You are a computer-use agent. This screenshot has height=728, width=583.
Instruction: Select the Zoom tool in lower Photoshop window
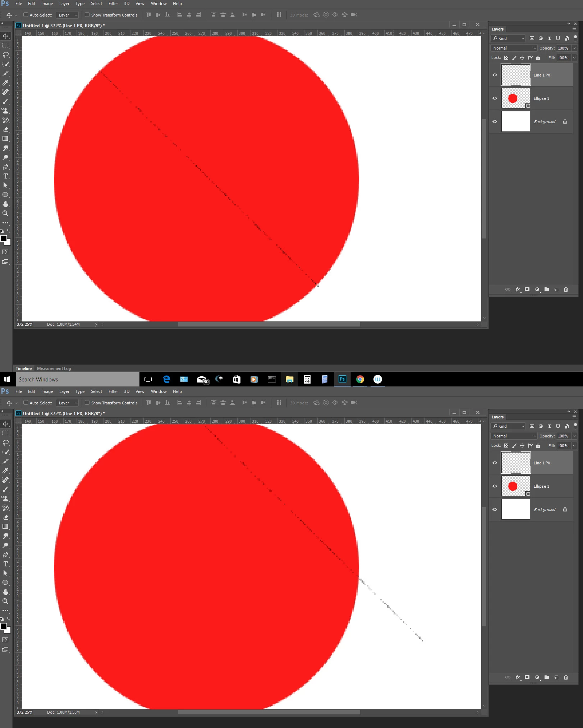point(5,601)
